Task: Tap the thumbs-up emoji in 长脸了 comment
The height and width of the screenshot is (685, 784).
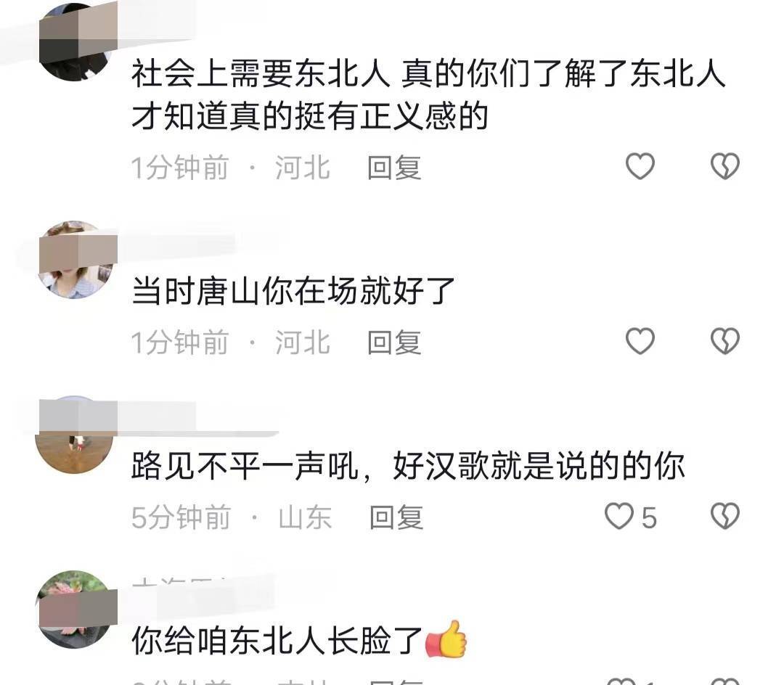Action: point(446,639)
